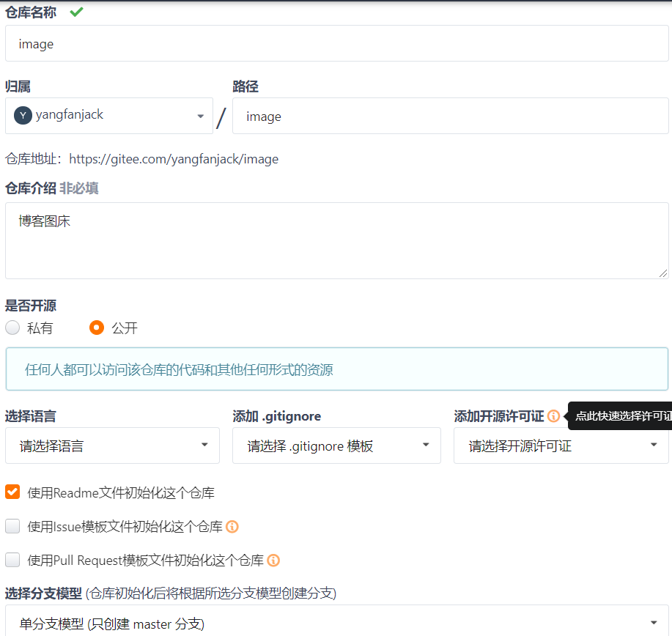Click the info icon next to Issue模板 option

(x=232, y=526)
